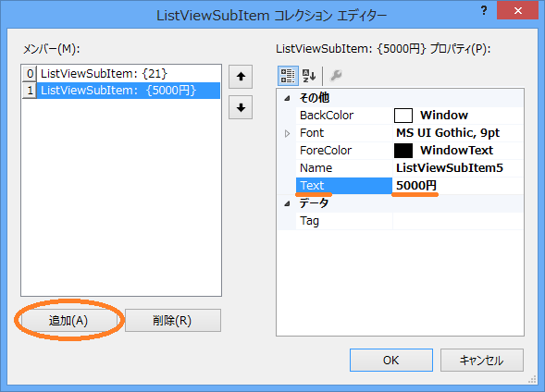The image size is (545, 392).
Task: Switch property grid to categorized view
Action: [288, 75]
